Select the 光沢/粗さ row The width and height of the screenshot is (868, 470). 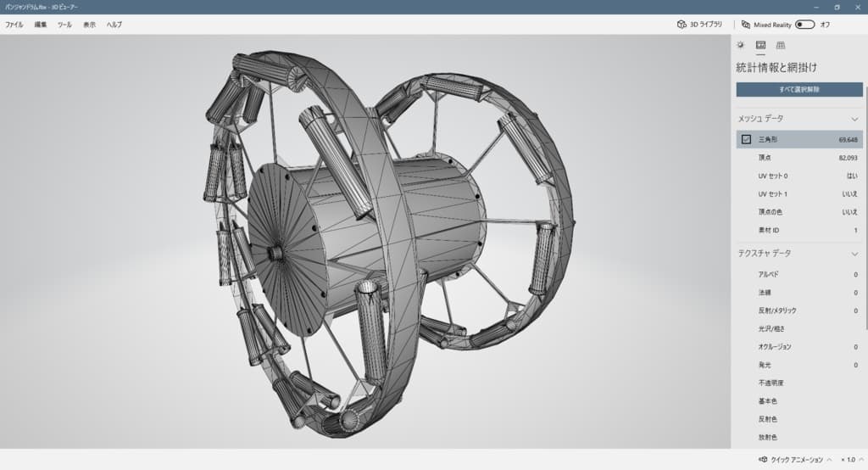(799, 328)
